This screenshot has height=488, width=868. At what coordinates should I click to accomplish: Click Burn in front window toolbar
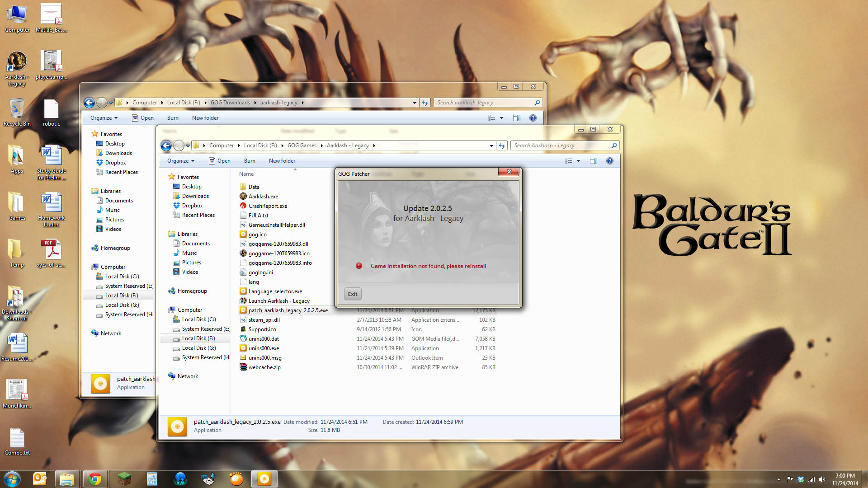[250, 161]
